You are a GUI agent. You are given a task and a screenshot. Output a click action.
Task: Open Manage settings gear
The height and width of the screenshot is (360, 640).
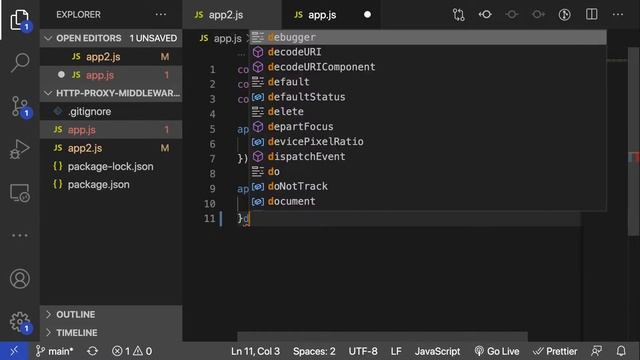pos(20,322)
